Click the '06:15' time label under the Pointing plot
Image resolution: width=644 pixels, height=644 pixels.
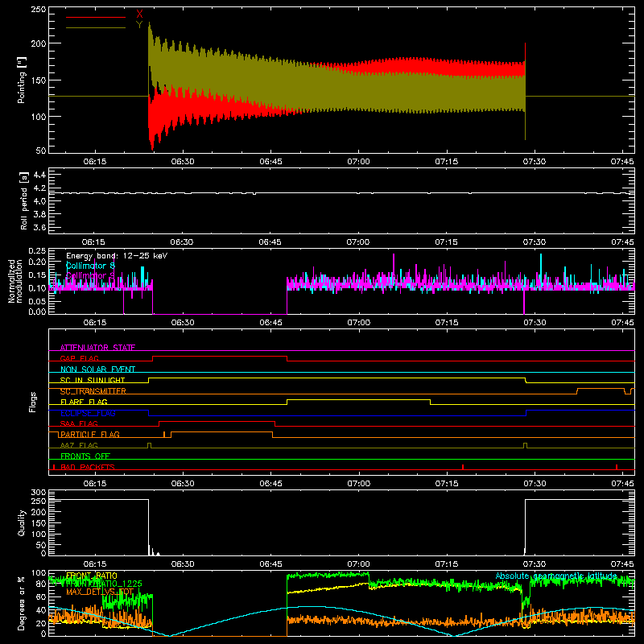click(x=95, y=162)
